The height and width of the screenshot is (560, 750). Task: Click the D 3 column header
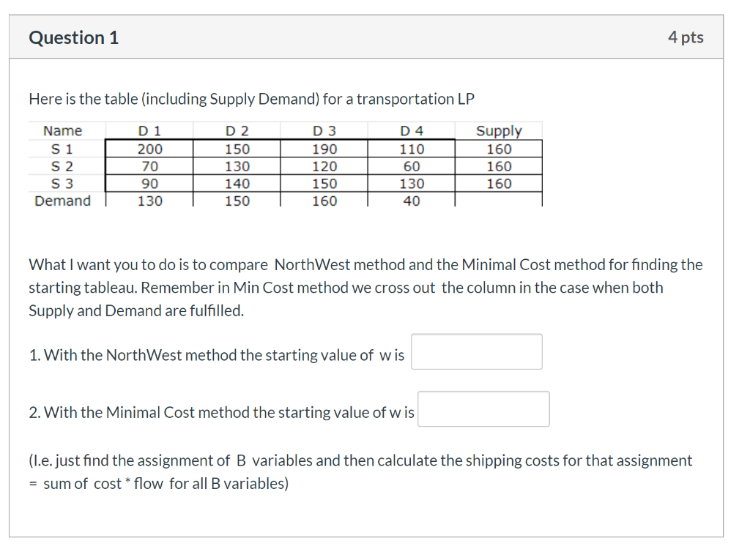click(324, 130)
